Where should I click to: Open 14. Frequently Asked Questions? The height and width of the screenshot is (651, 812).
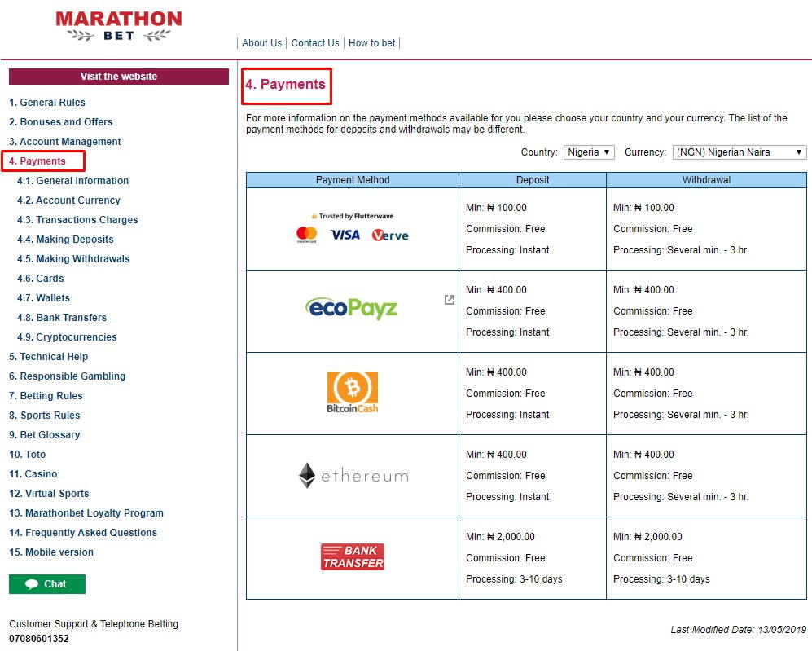tap(83, 533)
